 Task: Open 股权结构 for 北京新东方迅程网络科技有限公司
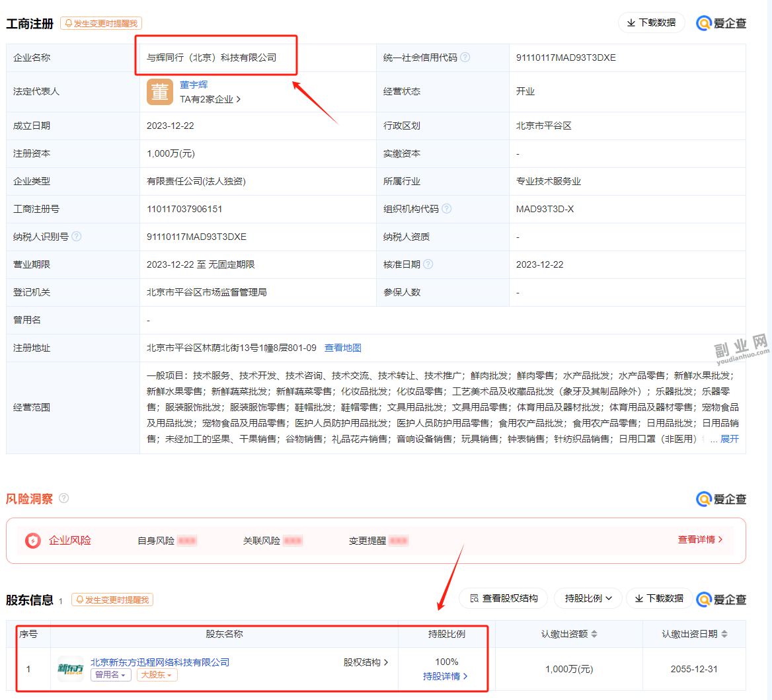click(x=366, y=662)
